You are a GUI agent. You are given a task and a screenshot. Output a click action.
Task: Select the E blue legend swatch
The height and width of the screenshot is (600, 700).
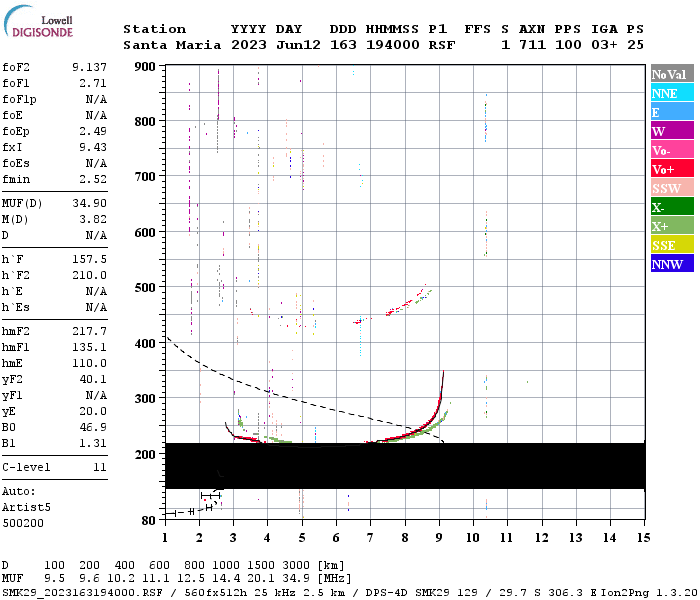pyautogui.click(x=672, y=112)
